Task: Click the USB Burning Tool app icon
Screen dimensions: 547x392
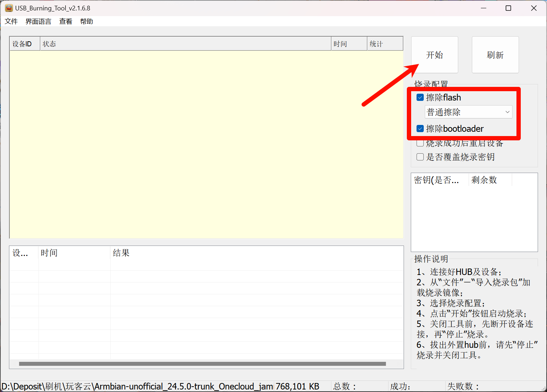Action: (x=9, y=8)
